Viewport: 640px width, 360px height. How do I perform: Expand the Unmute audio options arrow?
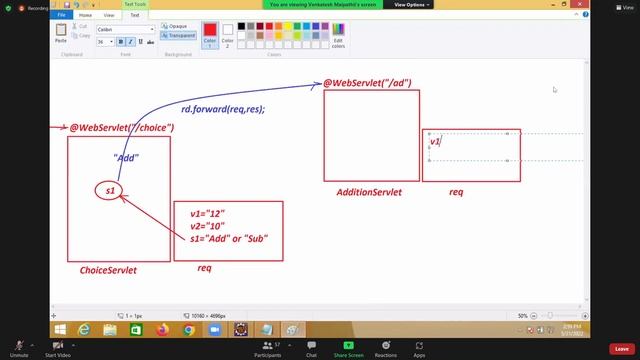[x=32, y=345]
